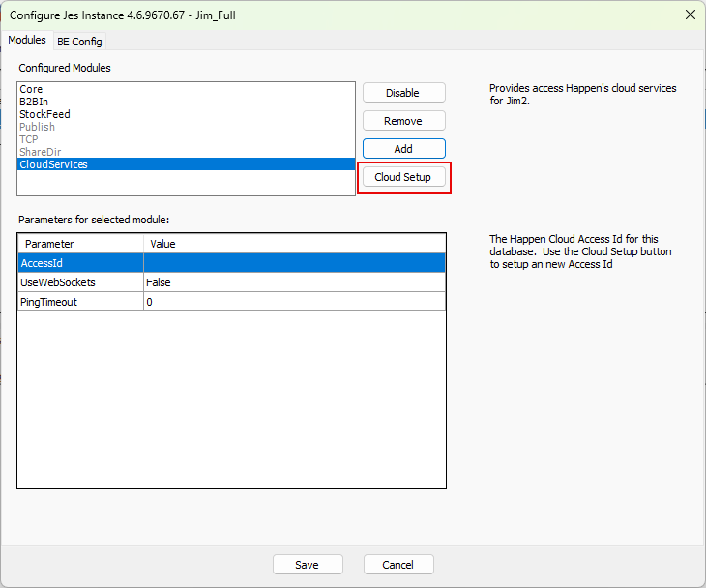Choose the StockFeed module
706x588 pixels.
coord(44,114)
